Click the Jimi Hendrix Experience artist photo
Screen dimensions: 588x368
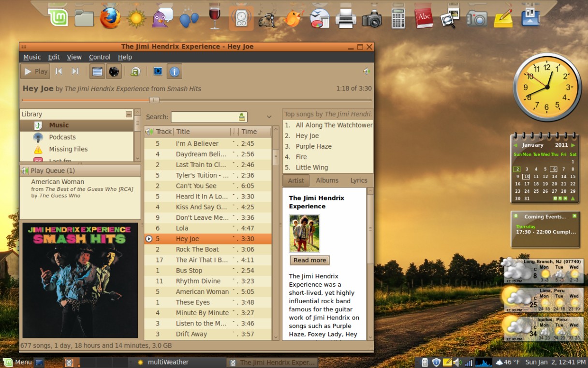click(305, 233)
